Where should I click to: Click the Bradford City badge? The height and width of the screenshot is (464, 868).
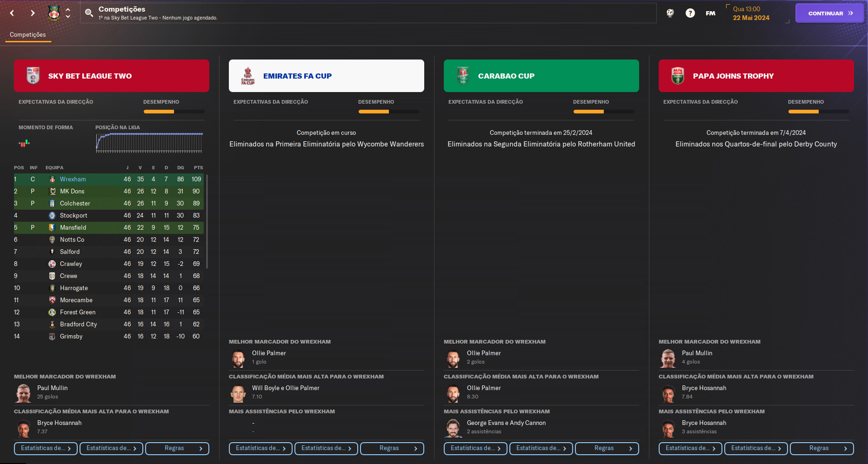pyautogui.click(x=52, y=325)
